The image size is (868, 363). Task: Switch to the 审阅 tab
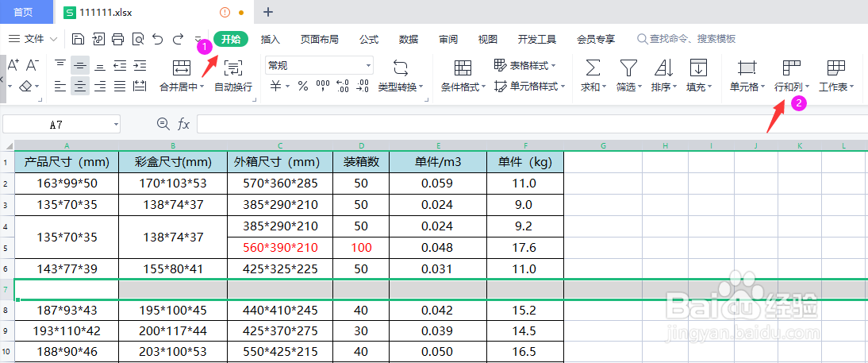click(x=448, y=40)
